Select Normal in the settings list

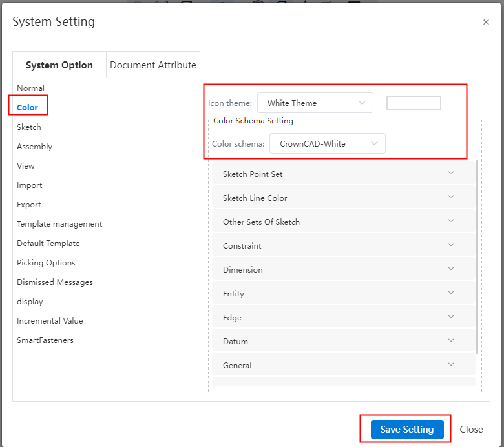30,88
